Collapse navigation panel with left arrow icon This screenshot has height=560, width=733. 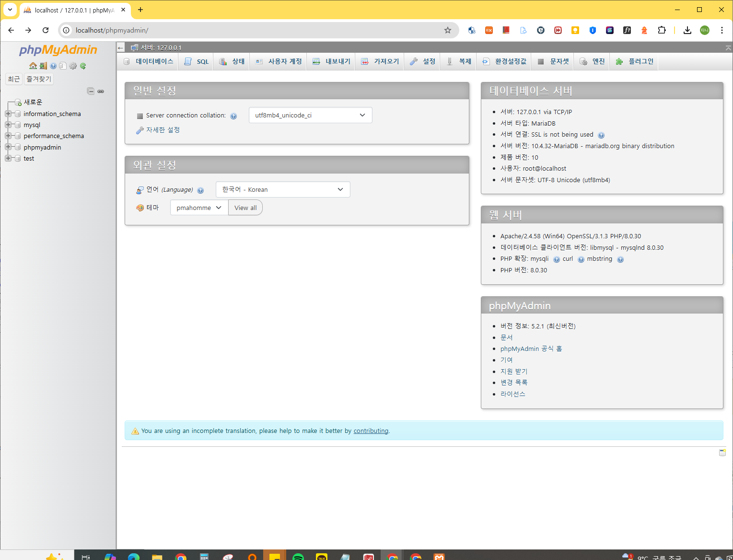121,47
